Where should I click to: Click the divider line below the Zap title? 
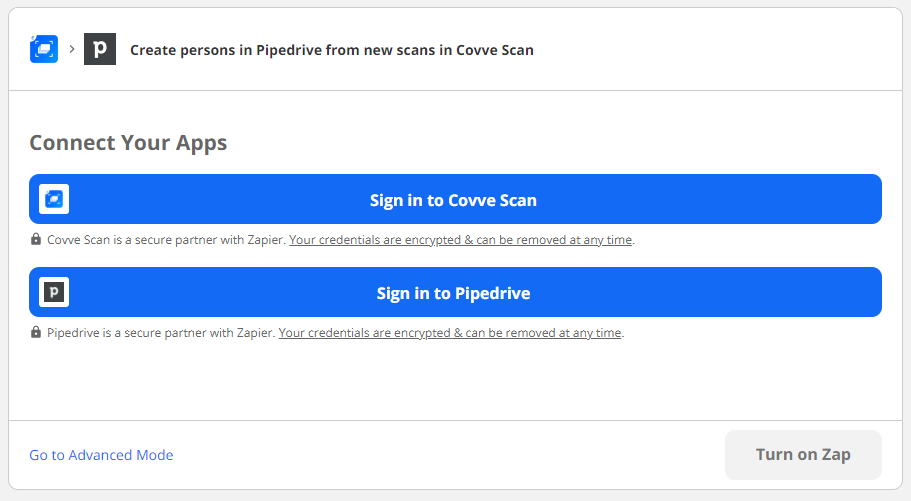[455, 91]
